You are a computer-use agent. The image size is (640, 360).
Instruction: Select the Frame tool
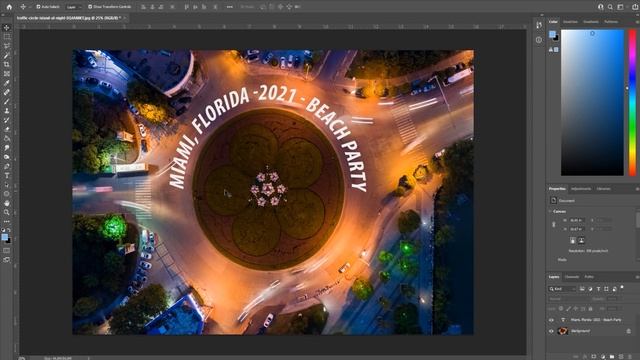(7, 74)
